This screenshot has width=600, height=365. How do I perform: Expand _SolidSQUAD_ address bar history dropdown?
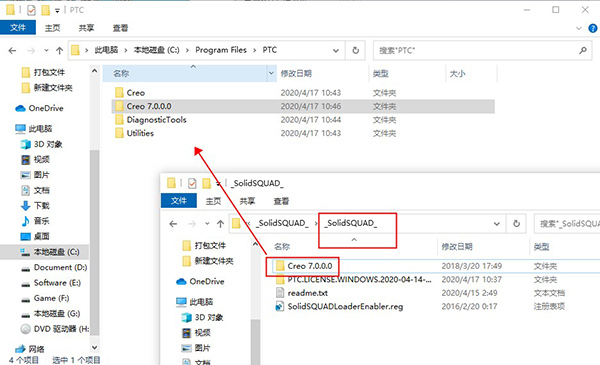point(496,223)
